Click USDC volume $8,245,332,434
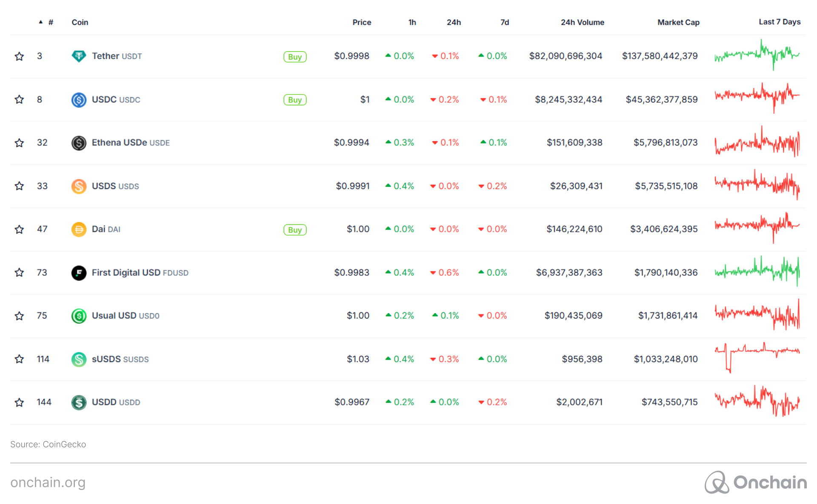 click(568, 100)
